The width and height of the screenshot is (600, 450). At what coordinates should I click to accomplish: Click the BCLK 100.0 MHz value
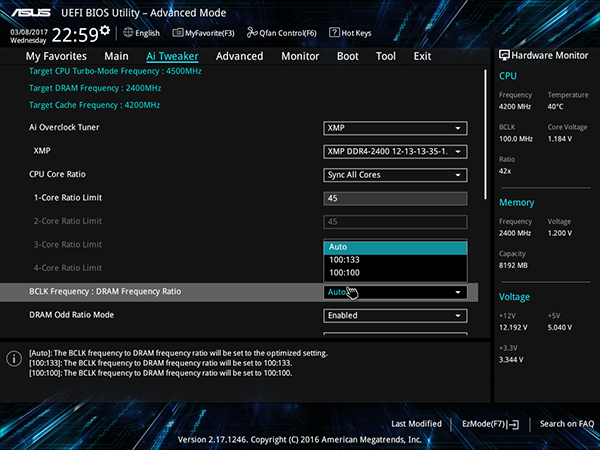click(516, 139)
